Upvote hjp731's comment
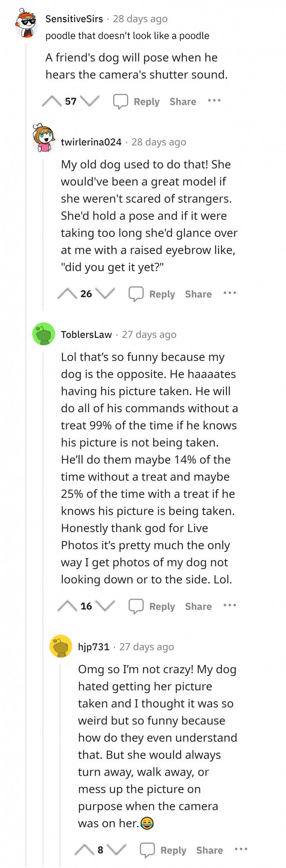The width and height of the screenshot is (286, 868). [85, 850]
